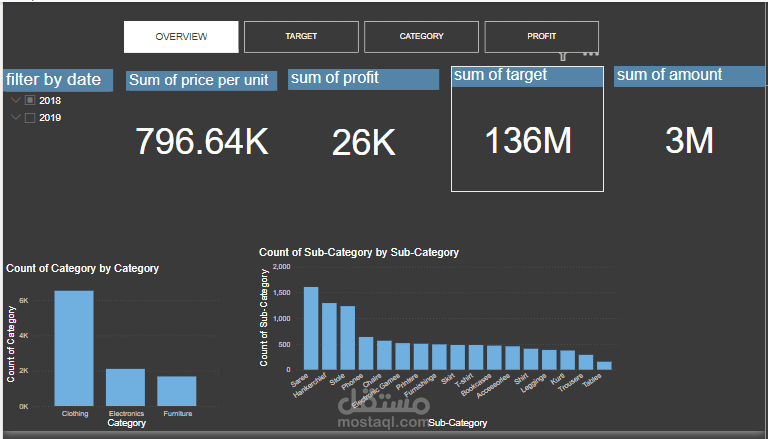Screen dimensions: 768x439
Task: Select the 3M amount card value
Action: (x=689, y=141)
